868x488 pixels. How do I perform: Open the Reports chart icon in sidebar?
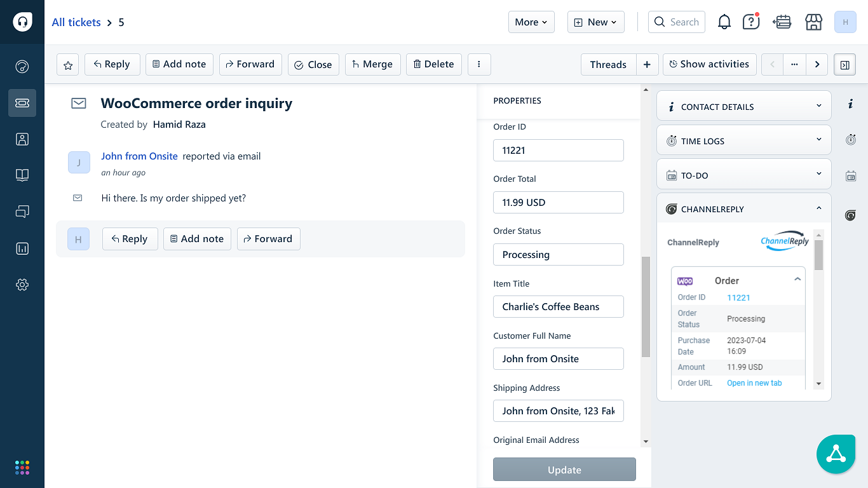tap(22, 248)
